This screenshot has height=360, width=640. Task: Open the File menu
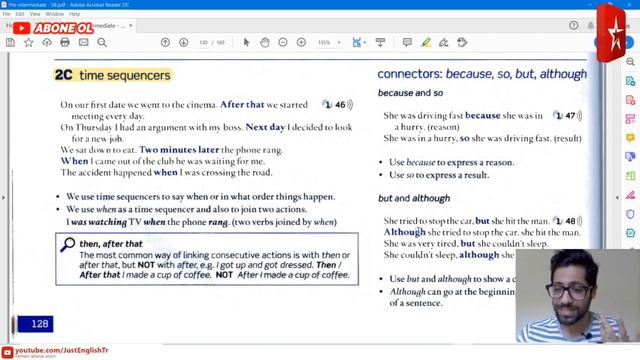(x=7, y=14)
